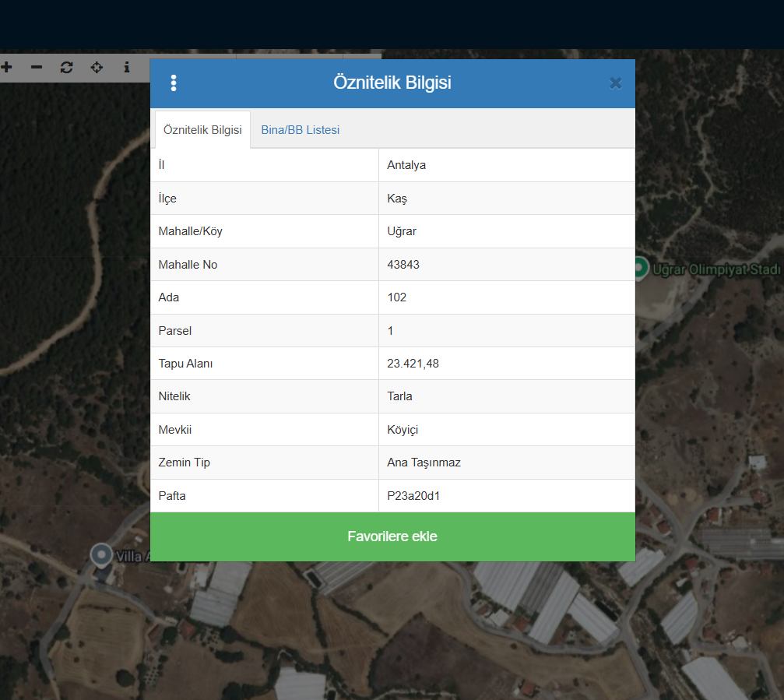784x700 pixels.
Task: Refresh the map with the rotate icon
Action: [x=66, y=67]
